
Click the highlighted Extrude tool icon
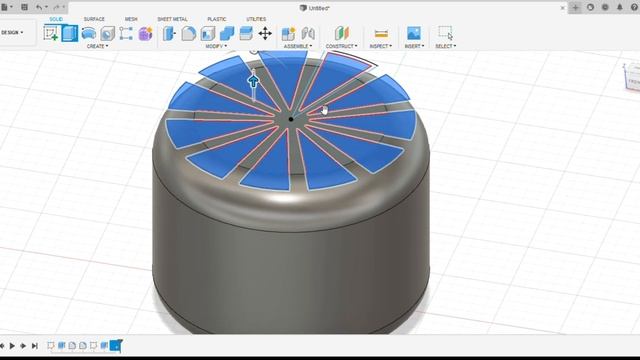[x=70, y=33]
